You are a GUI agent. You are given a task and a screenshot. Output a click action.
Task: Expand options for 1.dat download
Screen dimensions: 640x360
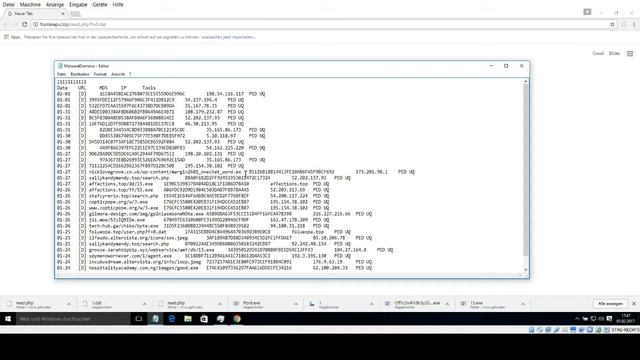tap(144, 304)
